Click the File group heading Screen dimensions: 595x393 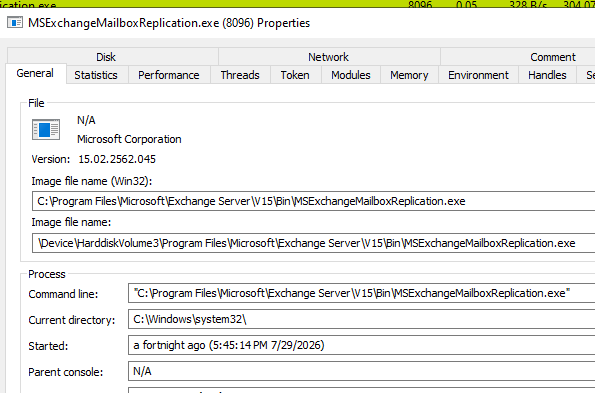click(x=36, y=103)
